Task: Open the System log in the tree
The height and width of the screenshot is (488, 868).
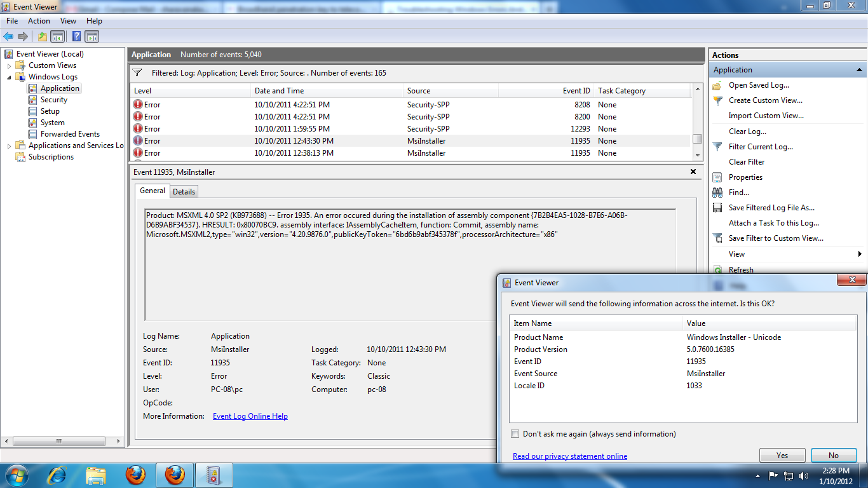Action: (x=53, y=123)
